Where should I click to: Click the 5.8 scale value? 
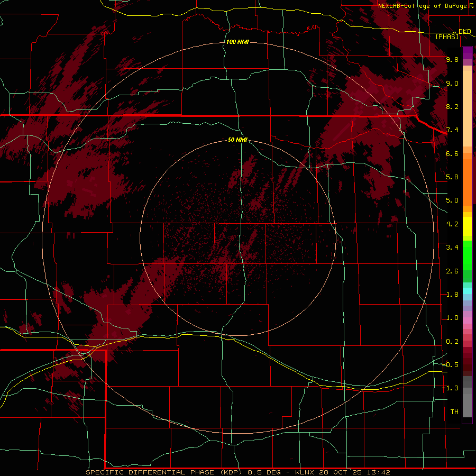tap(452, 177)
